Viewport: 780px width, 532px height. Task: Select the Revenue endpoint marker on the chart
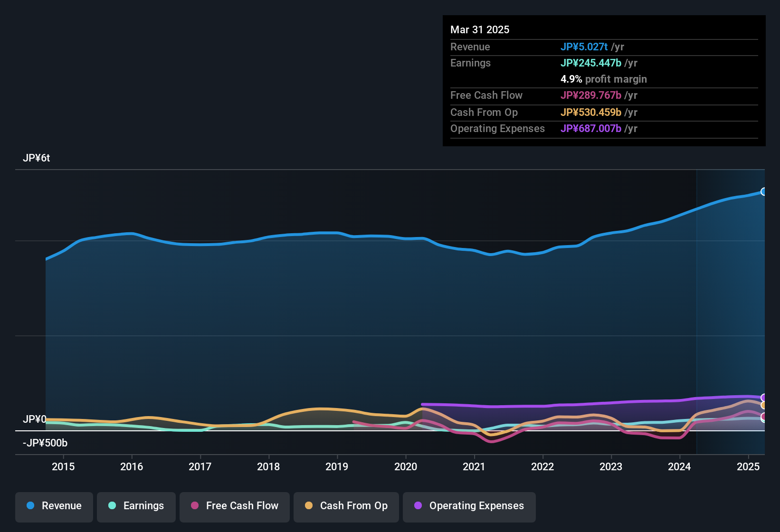764,191
